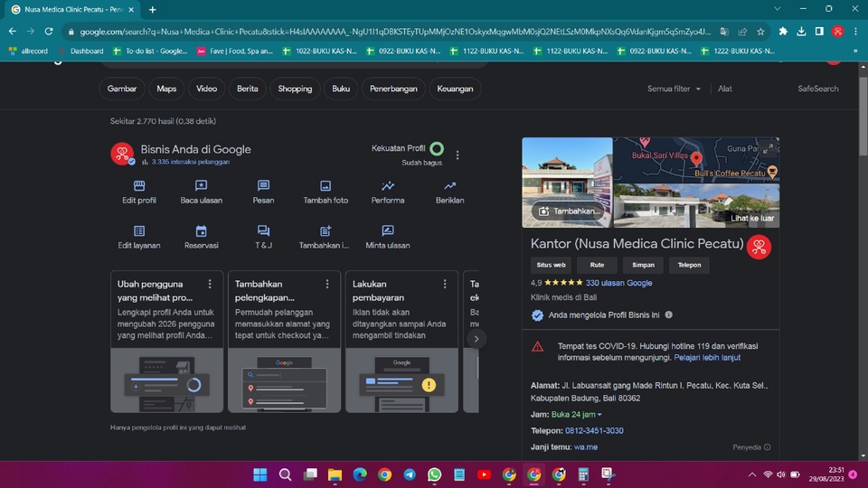Image resolution: width=868 pixels, height=488 pixels.
Task: Open Windows Start menu
Action: [260, 474]
